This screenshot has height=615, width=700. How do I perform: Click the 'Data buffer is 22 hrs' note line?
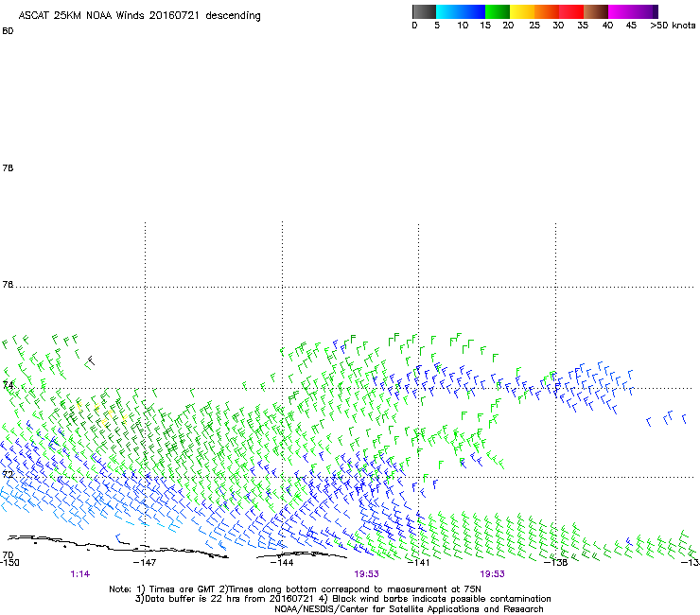tap(342, 599)
